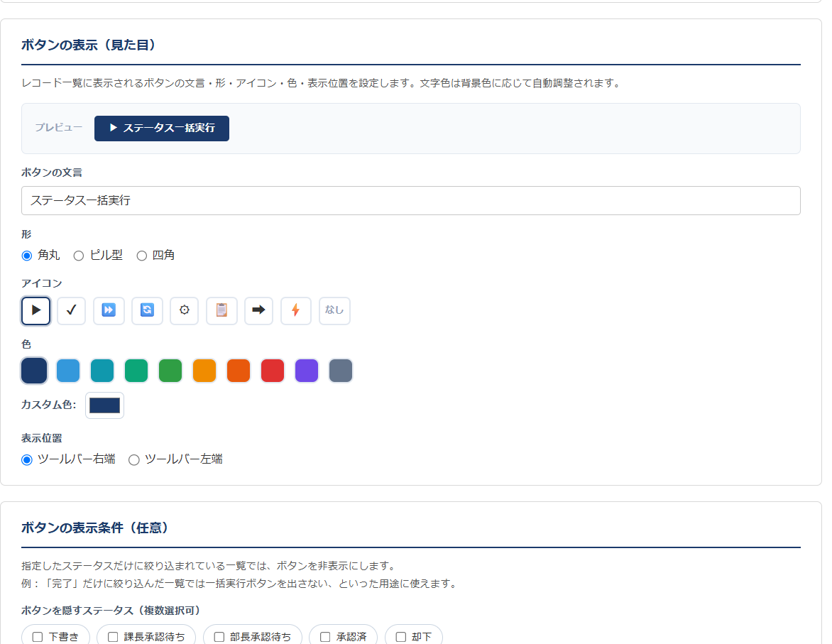
Task: Choose ツールバー右端 display position
Action: pos(26,460)
